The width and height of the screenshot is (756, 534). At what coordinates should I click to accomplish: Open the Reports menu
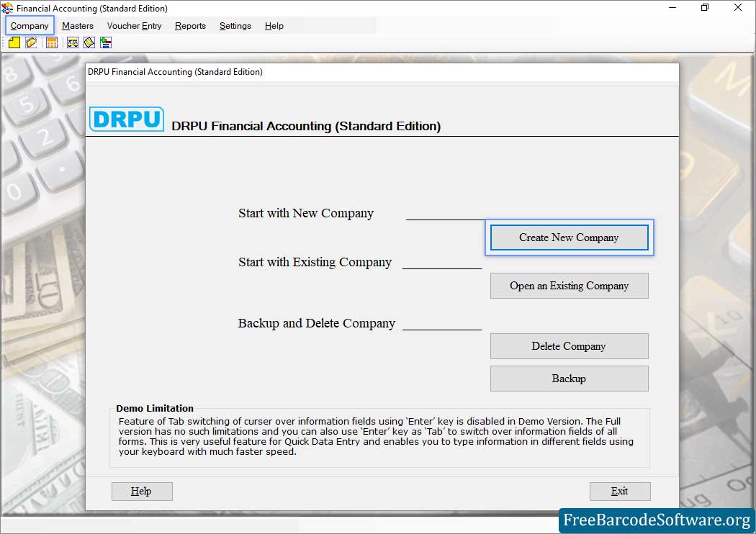click(190, 25)
